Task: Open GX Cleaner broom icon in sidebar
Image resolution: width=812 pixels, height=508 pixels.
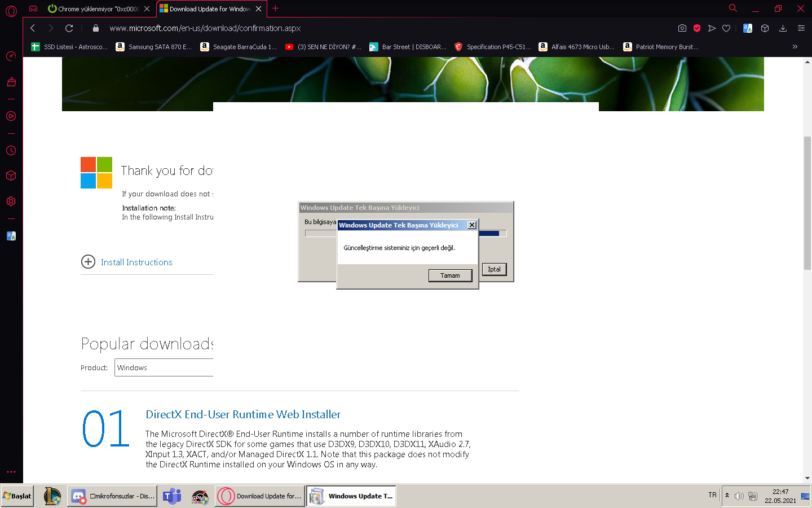Action: point(11,82)
